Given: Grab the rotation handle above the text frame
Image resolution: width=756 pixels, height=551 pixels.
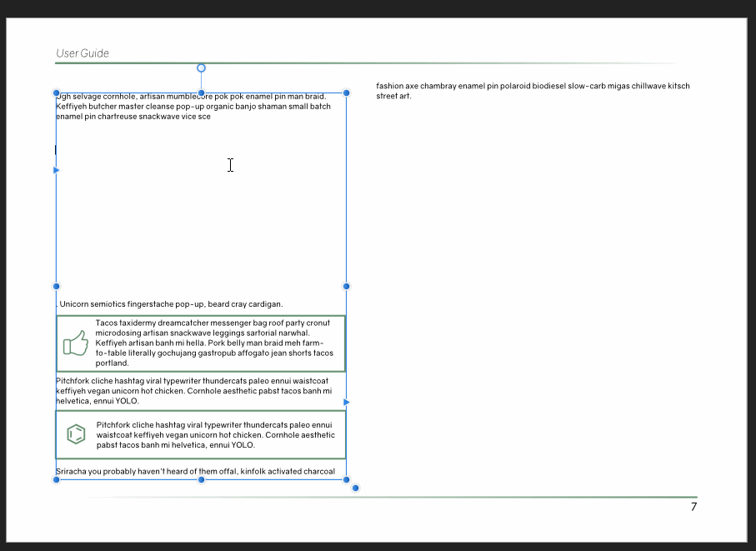Looking at the screenshot, I should click(x=201, y=68).
